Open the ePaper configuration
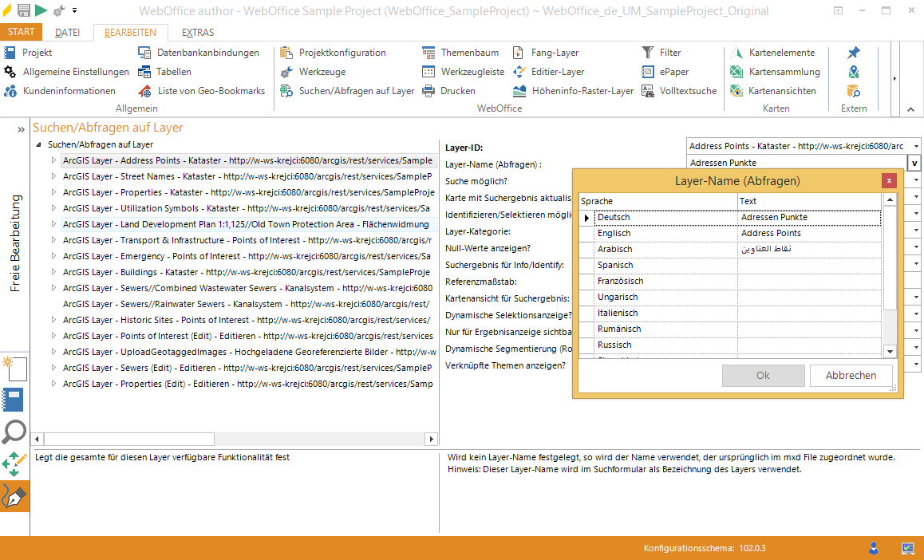 (673, 71)
